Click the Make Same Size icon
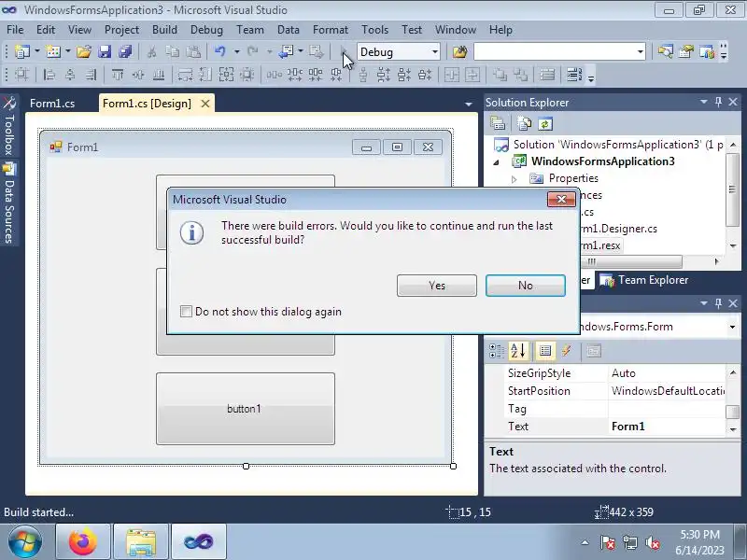 (226, 75)
